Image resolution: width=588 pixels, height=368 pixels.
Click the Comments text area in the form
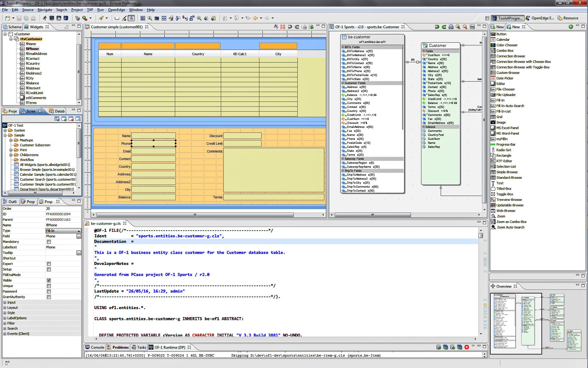click(273, 170)
